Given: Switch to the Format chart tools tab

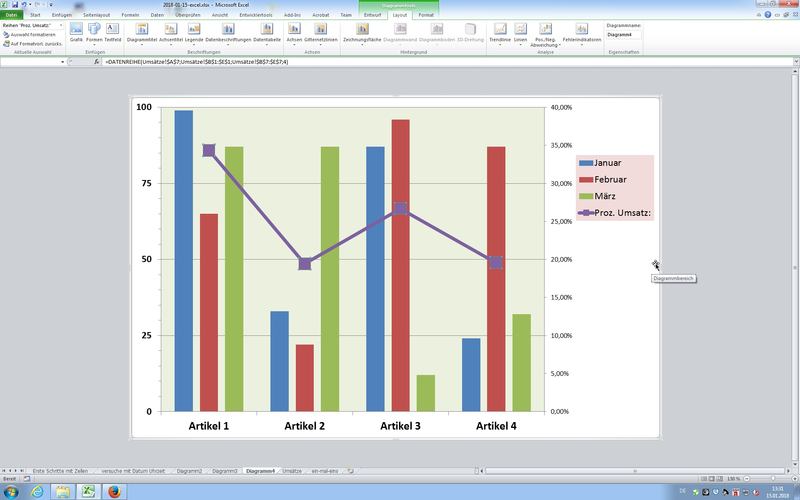Looking at the screenshot, I should pos(426,15).
